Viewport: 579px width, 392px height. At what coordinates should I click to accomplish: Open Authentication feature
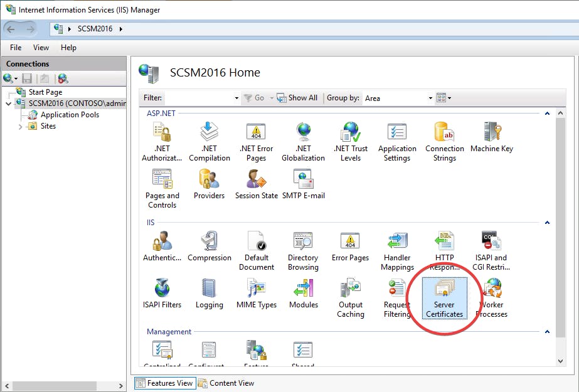tap(162, 246)
